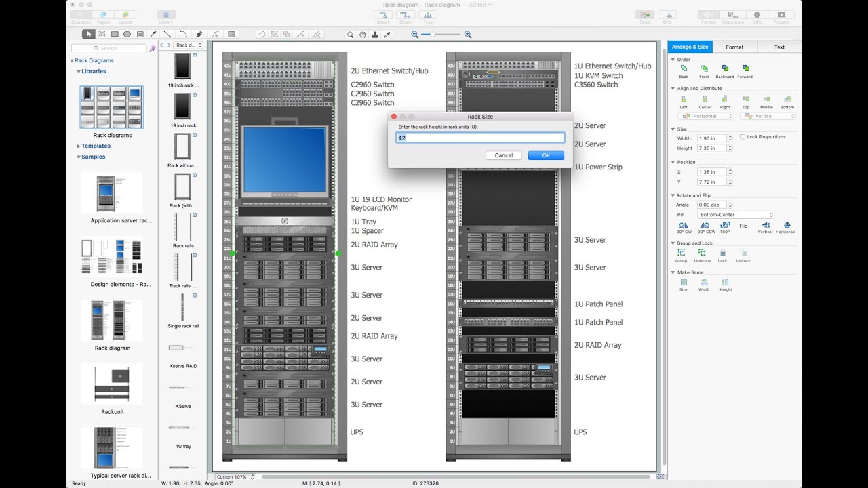Viewport: 868px width, 488px height.
Task: Click the zoom in magnifier icon
Action: tap(468, 35)
